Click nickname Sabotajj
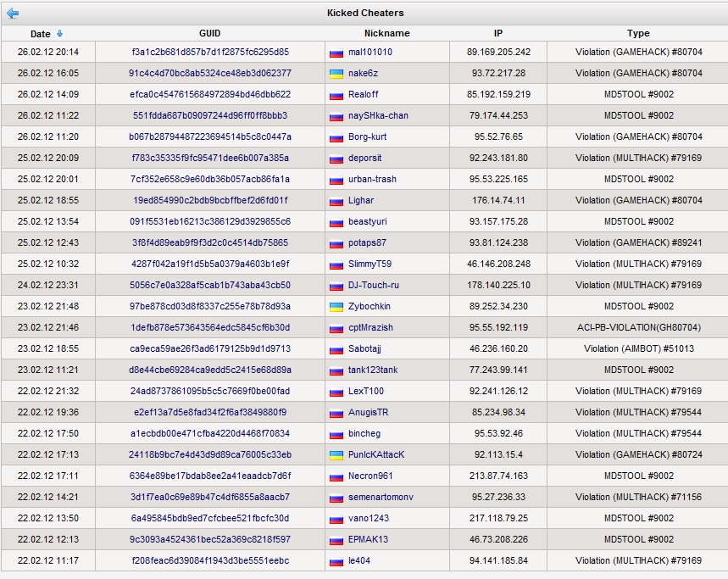Image resolution: width=728 pixels, height=579 pixels. (364, 348)
